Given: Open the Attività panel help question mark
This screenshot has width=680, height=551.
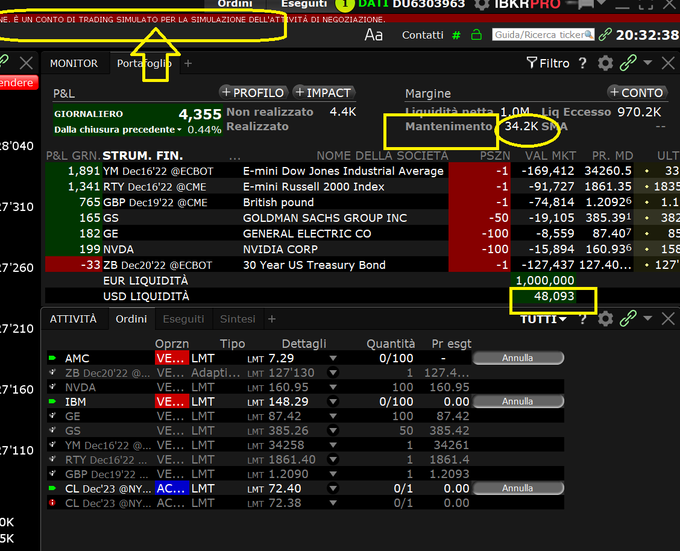Looking at the screenshot, I should pos(582,319).
